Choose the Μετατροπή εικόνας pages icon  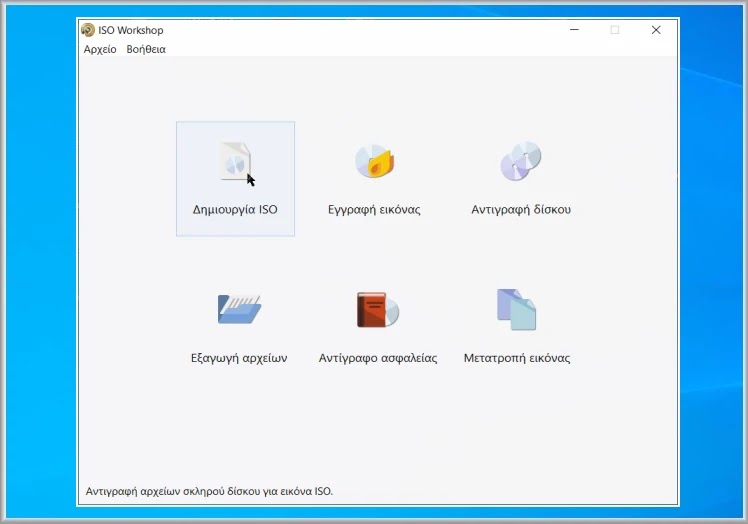(517, 310)
